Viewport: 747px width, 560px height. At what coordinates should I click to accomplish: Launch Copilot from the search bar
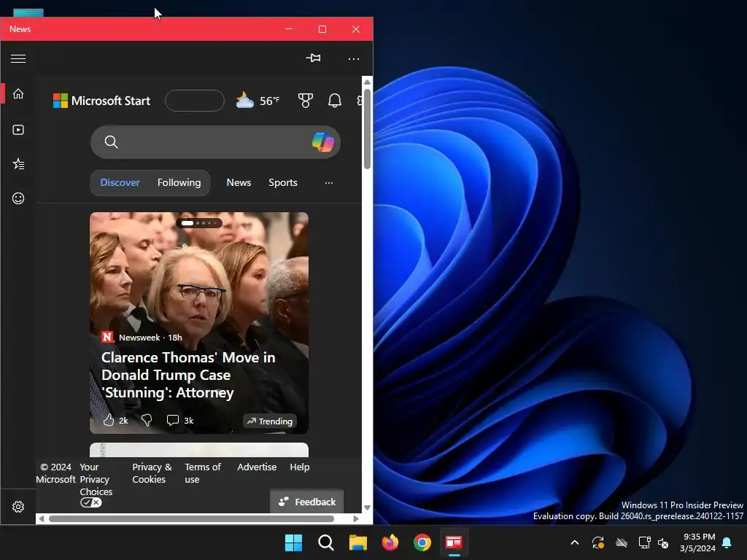pyautogui.click(x=322, y=142)
